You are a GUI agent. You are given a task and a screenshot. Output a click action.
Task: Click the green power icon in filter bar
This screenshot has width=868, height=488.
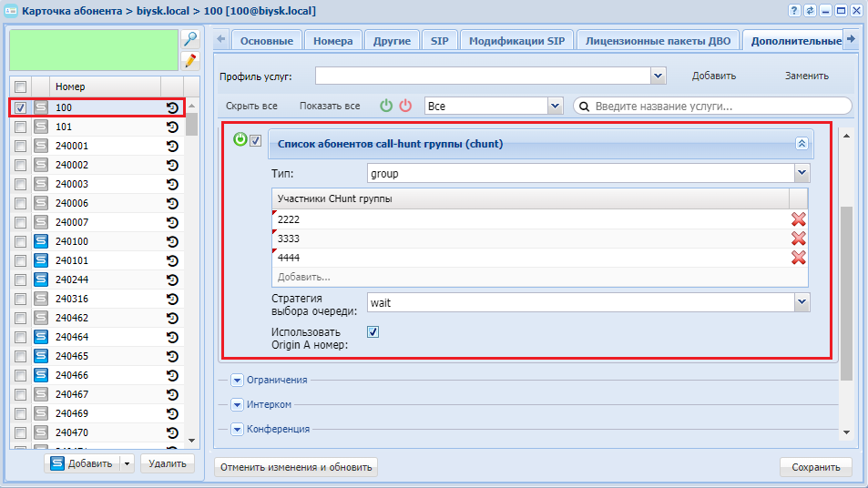click(386, 106)
